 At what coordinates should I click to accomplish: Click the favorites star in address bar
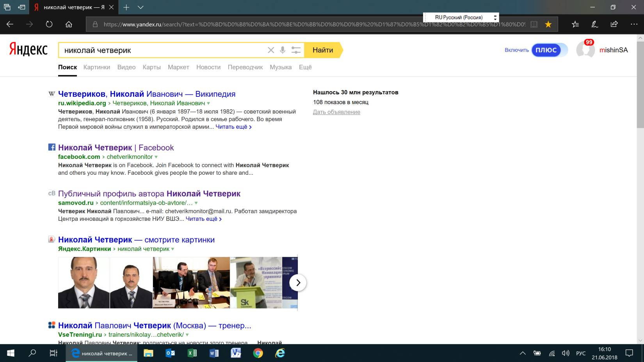pyautogui.click(x=548, y=24)
